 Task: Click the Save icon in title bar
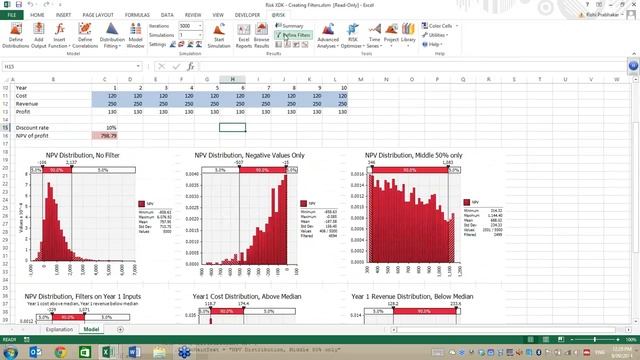click(19, 4)
